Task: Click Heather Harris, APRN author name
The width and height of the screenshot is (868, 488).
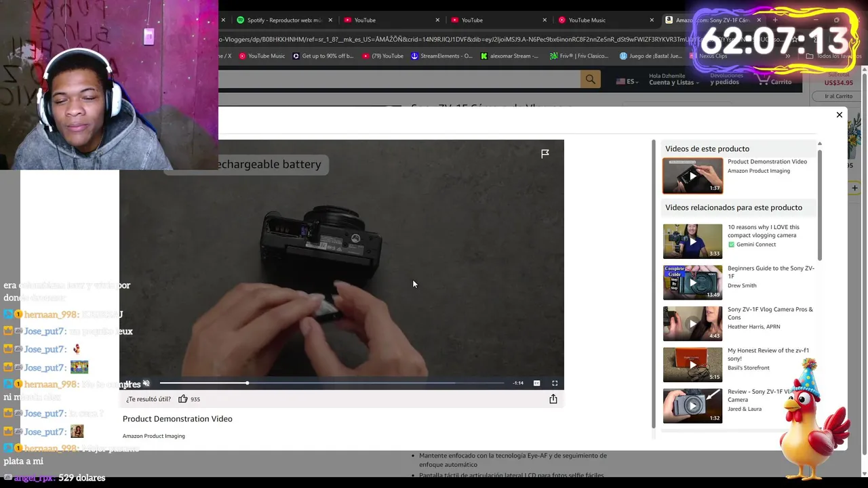Action: click(753, 327)
